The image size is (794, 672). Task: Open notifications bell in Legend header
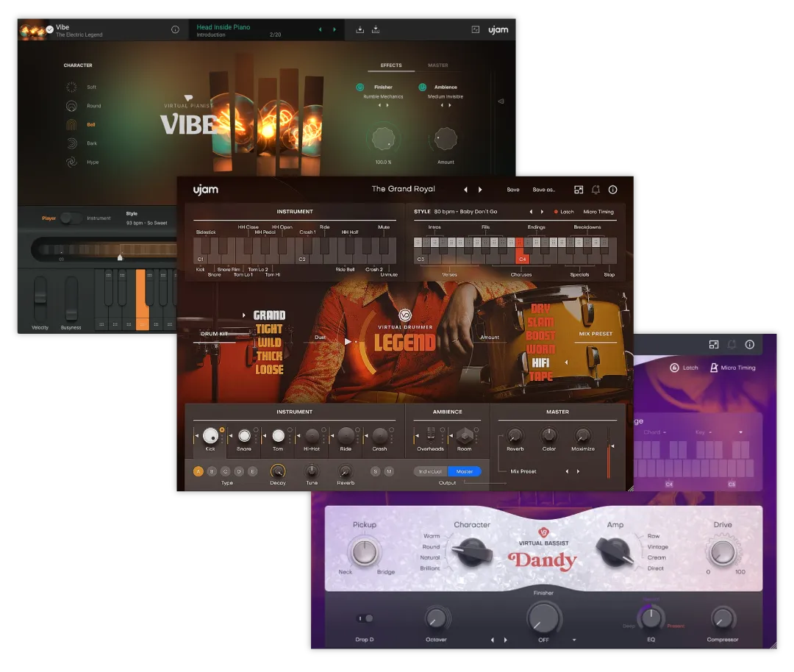coord(596,190)
